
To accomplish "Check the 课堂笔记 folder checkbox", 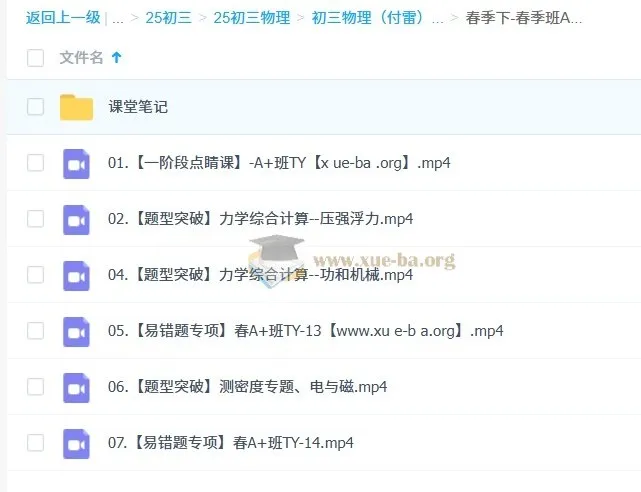I will [36, 107].
